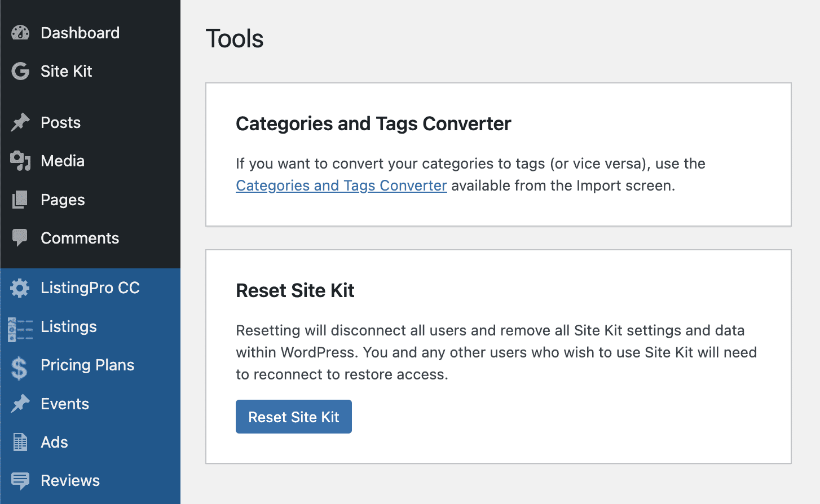Image resolution: width=820 pixels, height=504 pixels.
Task: Select the Pricing Plans menu label
Action: pos(87,365)
